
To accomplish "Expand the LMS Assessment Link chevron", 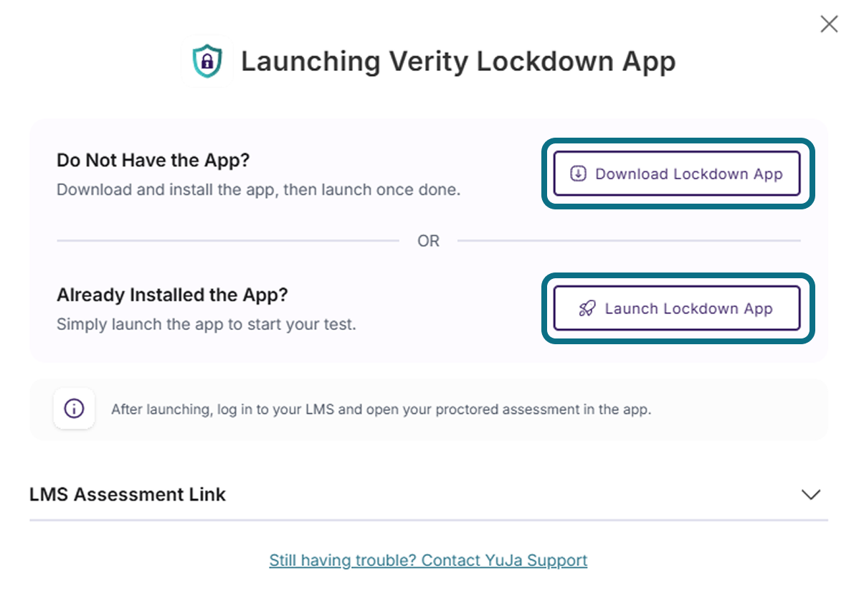I will coord(811,494).
